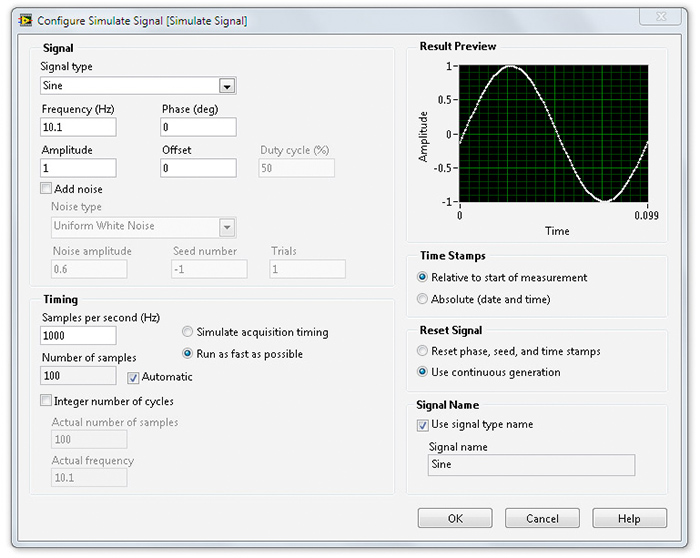Toggle Use signal type name checkbox
This screenshot has width=700, height=558.
tap(422, 425)
